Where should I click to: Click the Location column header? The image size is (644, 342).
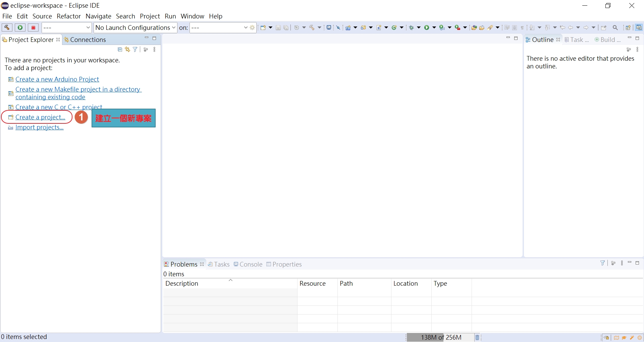411,283
